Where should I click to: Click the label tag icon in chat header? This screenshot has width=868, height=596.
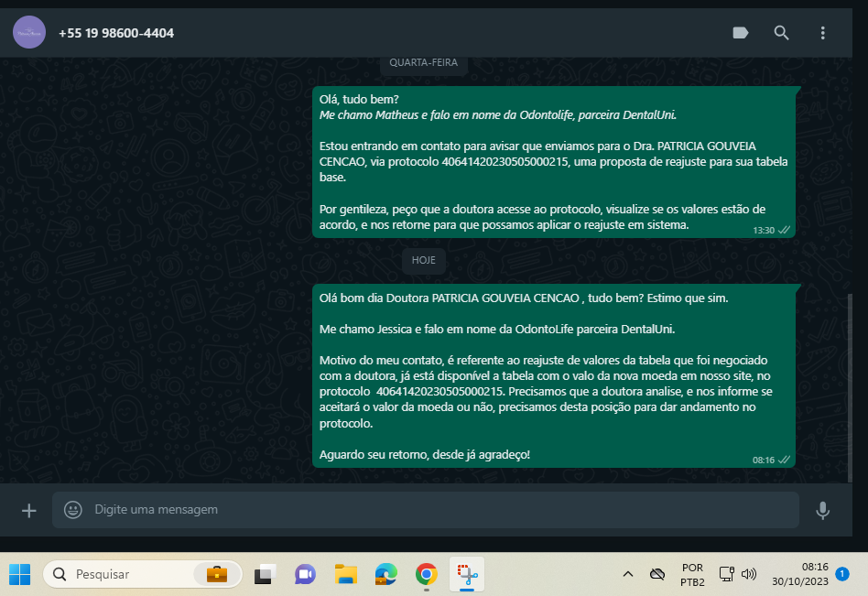(740, 33)
